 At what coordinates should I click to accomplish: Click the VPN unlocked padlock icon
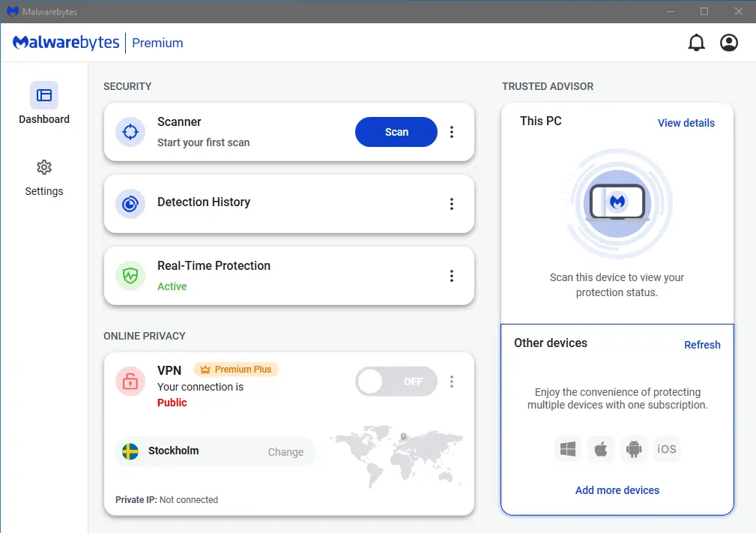(130, 382)
